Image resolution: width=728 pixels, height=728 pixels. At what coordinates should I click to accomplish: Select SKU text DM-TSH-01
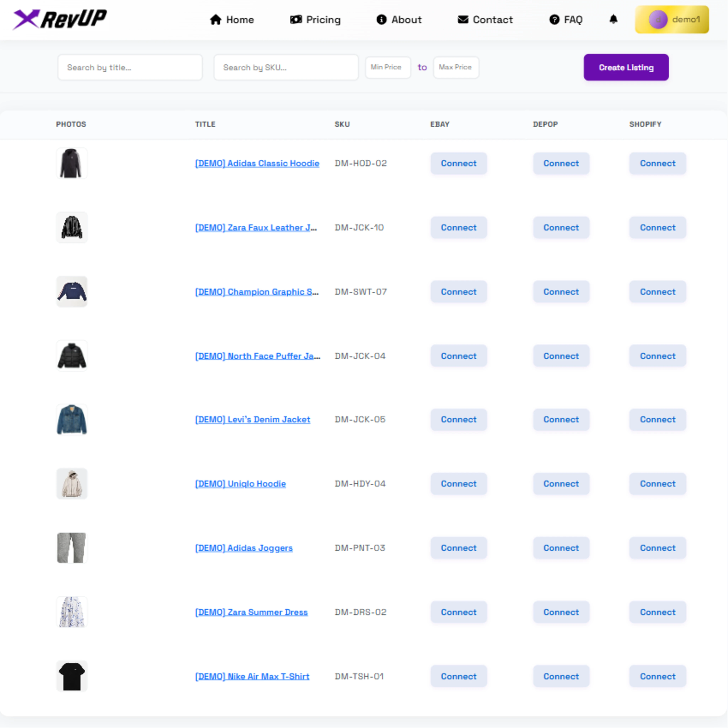click(x=359, y=676)
